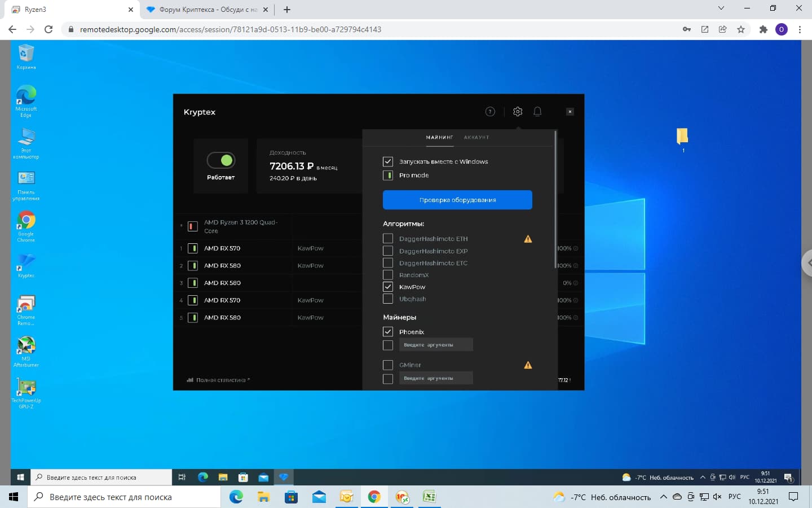Open Chrome three-dot menu
Viewport: 812px width, 508px height.
(x=800, y=29)
